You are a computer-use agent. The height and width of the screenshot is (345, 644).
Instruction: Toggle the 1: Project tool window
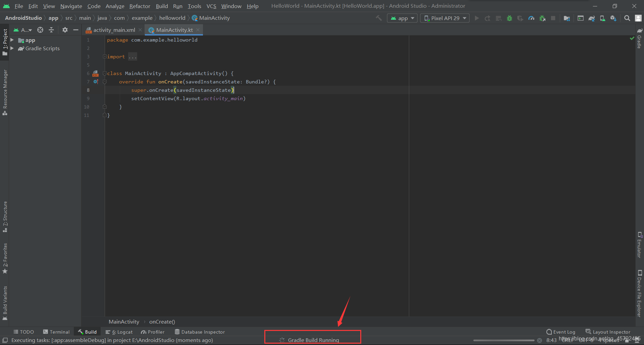coord(5,42)
